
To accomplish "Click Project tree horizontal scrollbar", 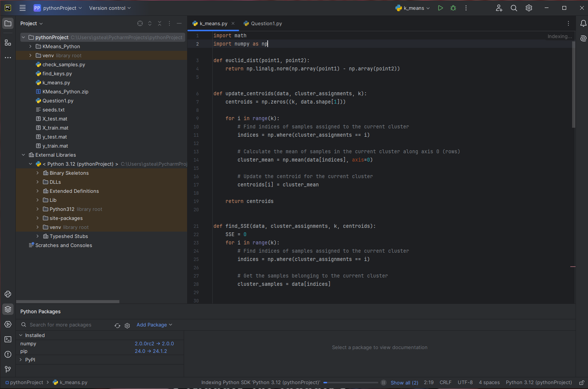I will point(68,302).
